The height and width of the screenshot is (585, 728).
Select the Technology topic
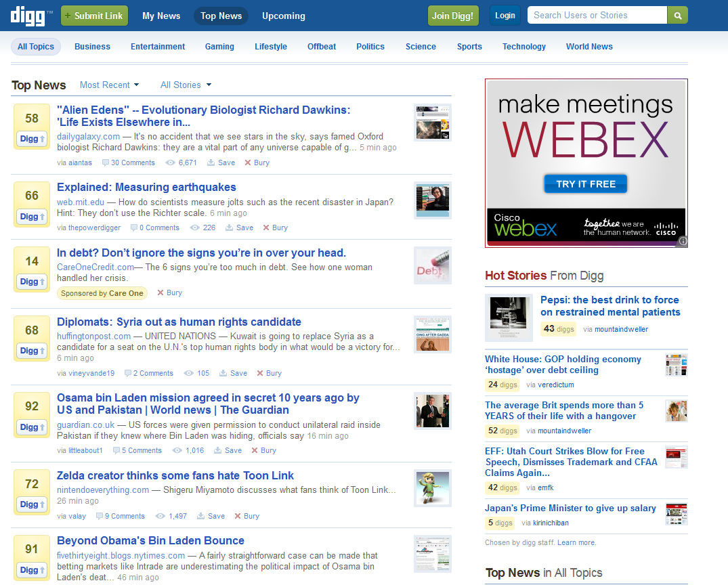click(x=523, y=47)
